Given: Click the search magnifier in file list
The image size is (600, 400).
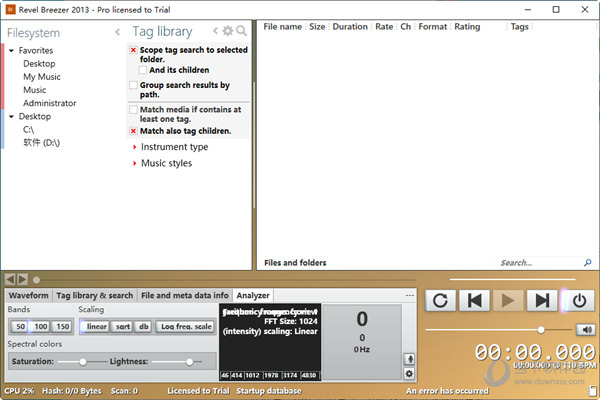Looking at the screenshot, I should [588, 263].
